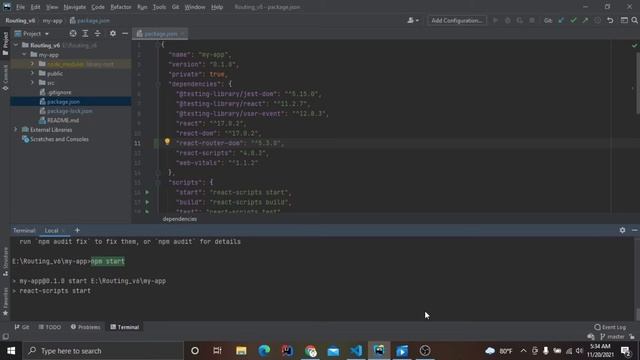Run the build script gutter arrow
The image size is (640, 360).
147,202
